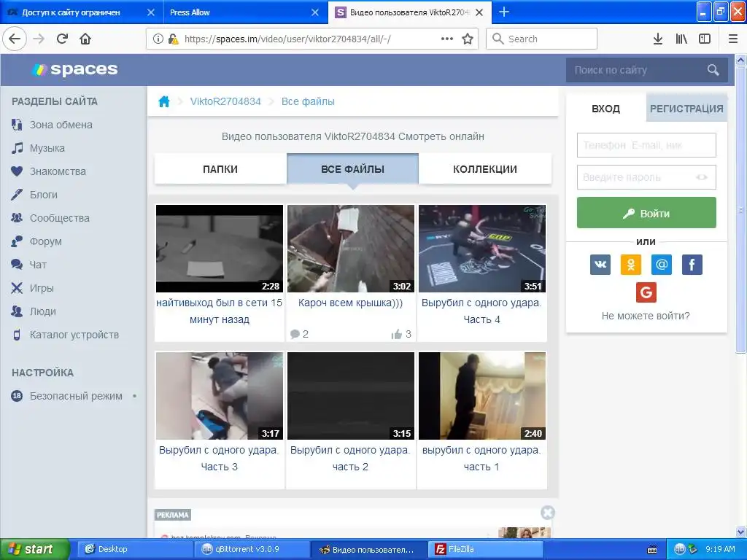Focus the Введите пароль password field
Viewport: 747px width, 560px height.
646,177
